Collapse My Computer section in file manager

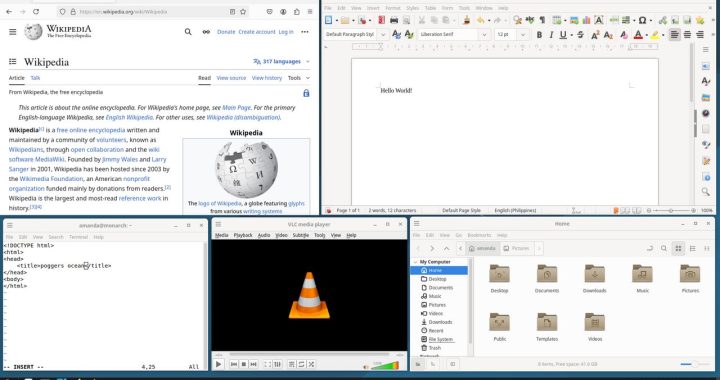tap(416, 262)
